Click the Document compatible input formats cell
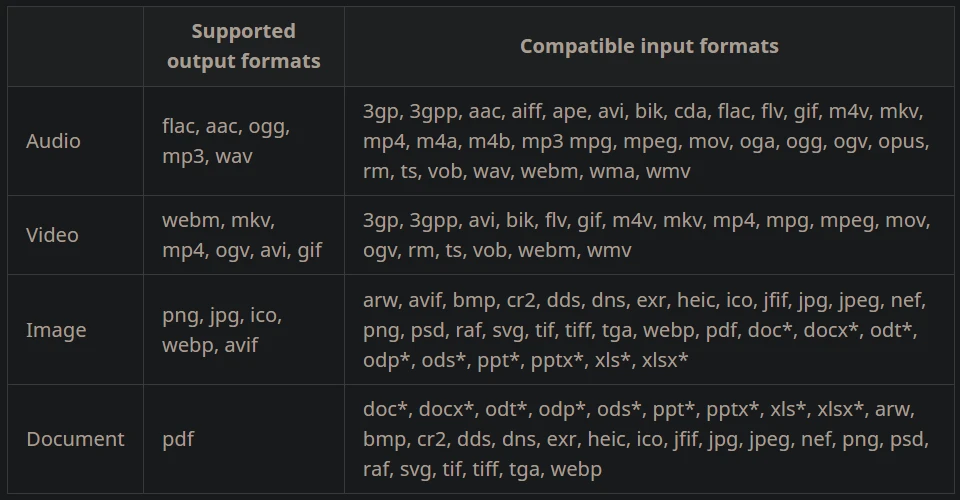This screenshot has width=960, height=500. 646,439
